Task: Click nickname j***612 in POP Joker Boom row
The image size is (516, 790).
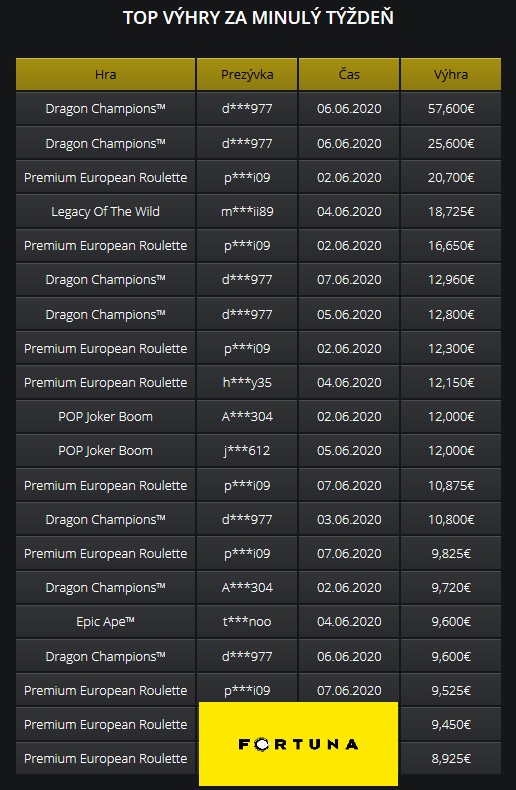Action: [x=247, y=450]
